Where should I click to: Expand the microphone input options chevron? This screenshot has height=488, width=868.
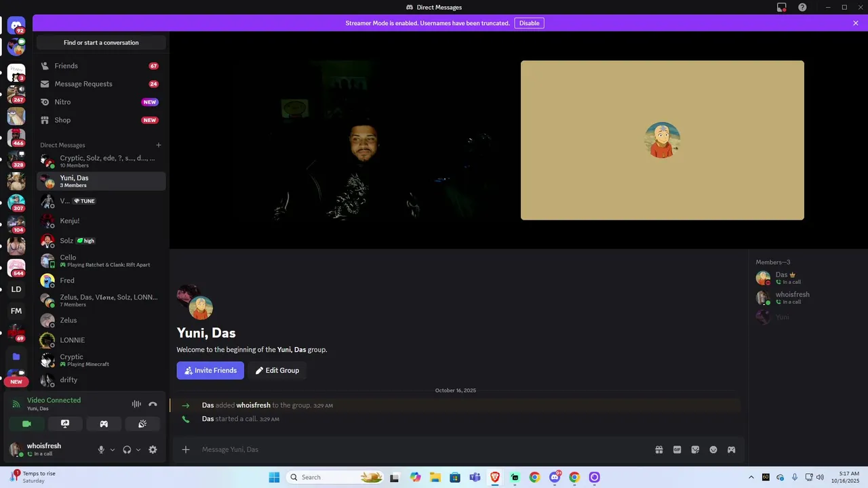113,449
